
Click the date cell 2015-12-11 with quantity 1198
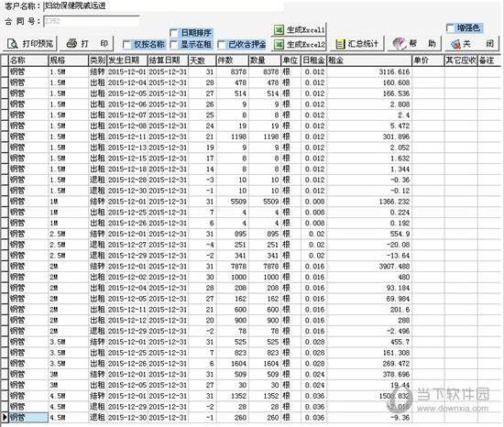point(127,137)
